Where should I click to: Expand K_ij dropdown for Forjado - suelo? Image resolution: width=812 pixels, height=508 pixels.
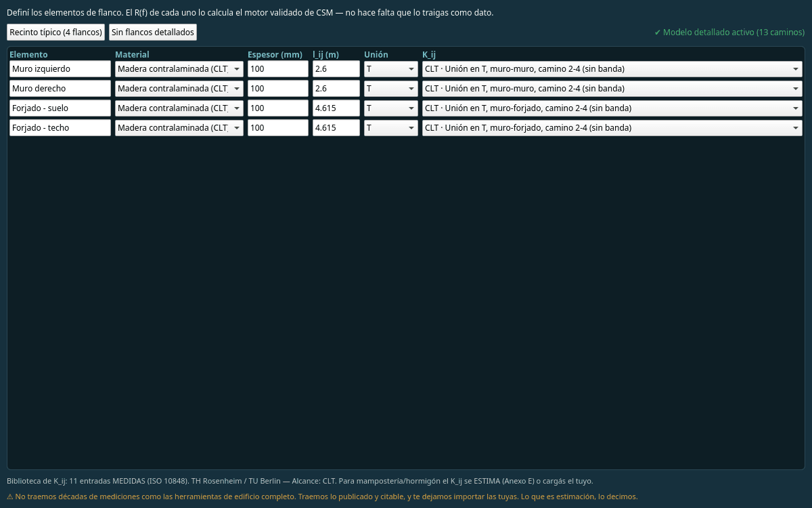coord(612,108)
